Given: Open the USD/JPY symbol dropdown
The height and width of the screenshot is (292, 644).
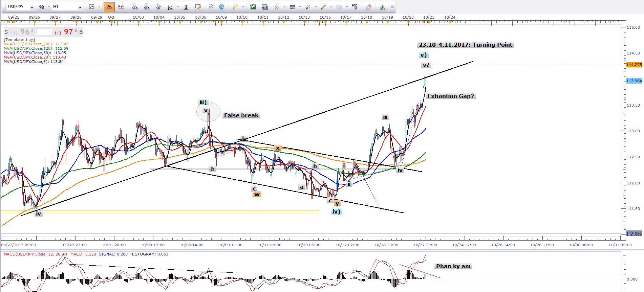Looking at the screenshot, I should coord(32,7).
